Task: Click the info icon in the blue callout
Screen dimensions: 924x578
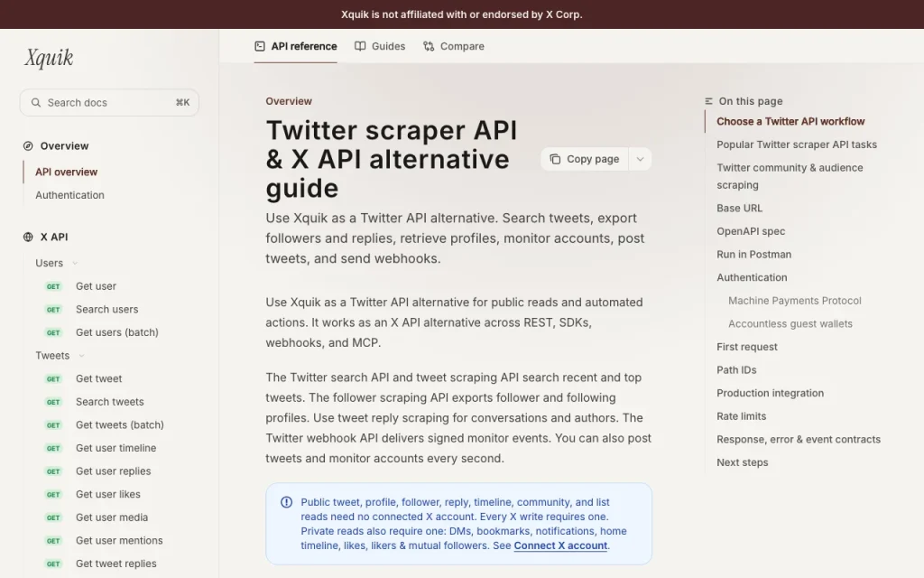Action: 286,502
